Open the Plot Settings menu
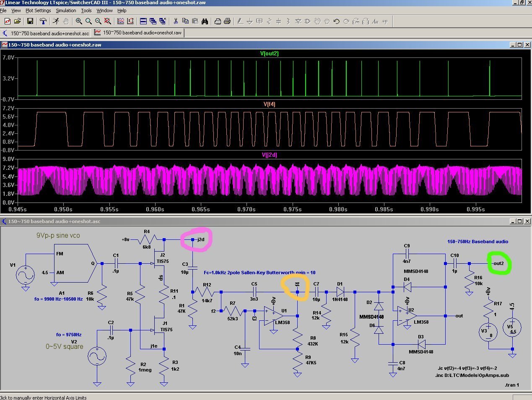The width and height of the screenshot is (532, 400). 38,10
